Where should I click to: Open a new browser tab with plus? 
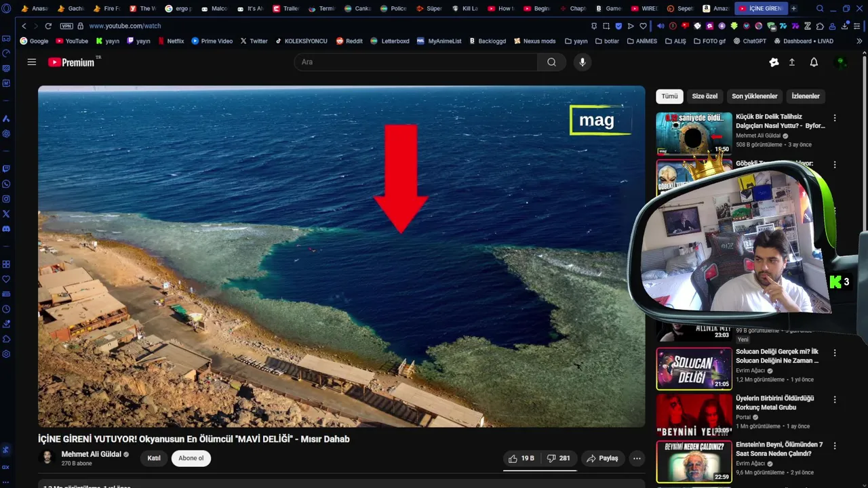click(793, 8)
